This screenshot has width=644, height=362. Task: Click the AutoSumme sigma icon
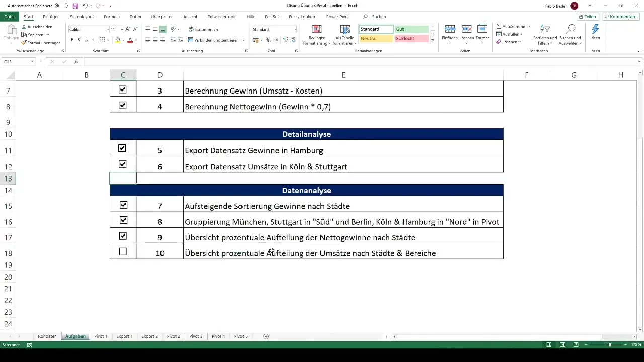(x=499, y=26)
